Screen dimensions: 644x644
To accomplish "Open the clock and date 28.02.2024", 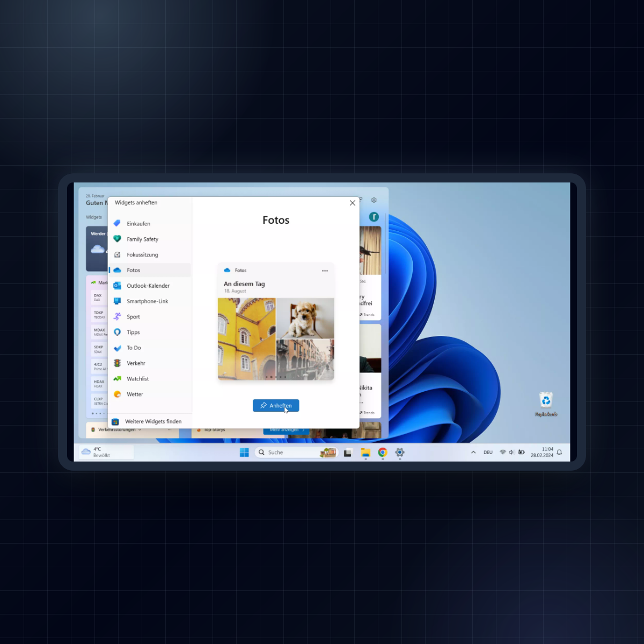I will (542, 452).
